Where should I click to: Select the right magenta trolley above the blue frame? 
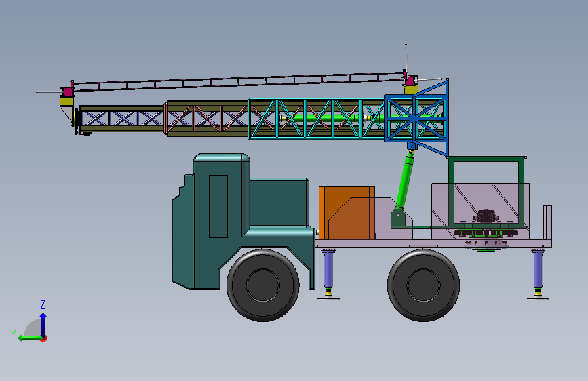click(x=409, y=79)
